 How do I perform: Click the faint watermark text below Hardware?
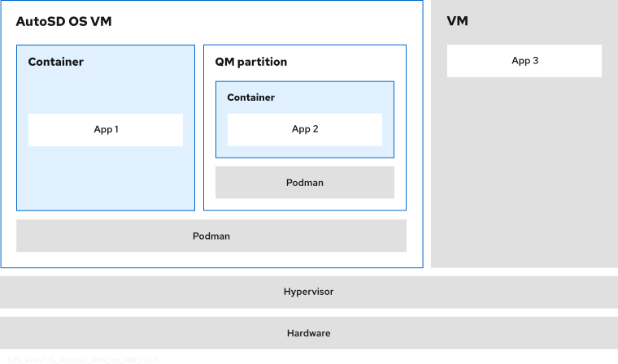[81, 358]
